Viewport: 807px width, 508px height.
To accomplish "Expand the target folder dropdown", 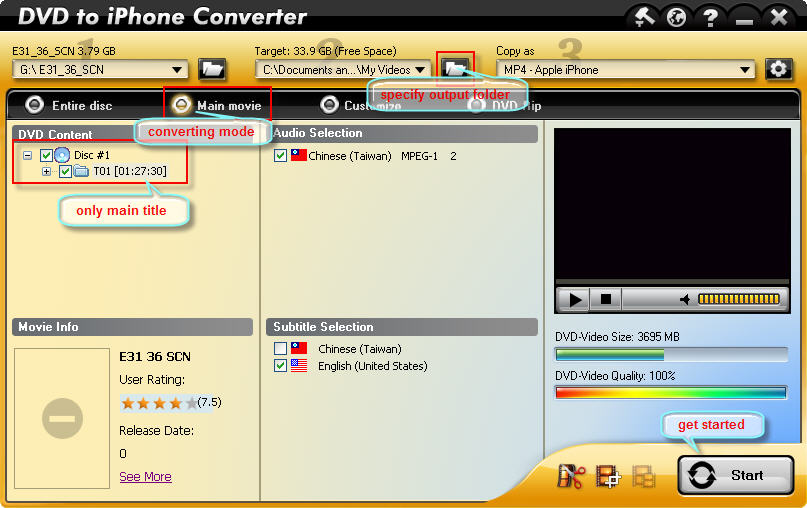I will pos(420,69).
